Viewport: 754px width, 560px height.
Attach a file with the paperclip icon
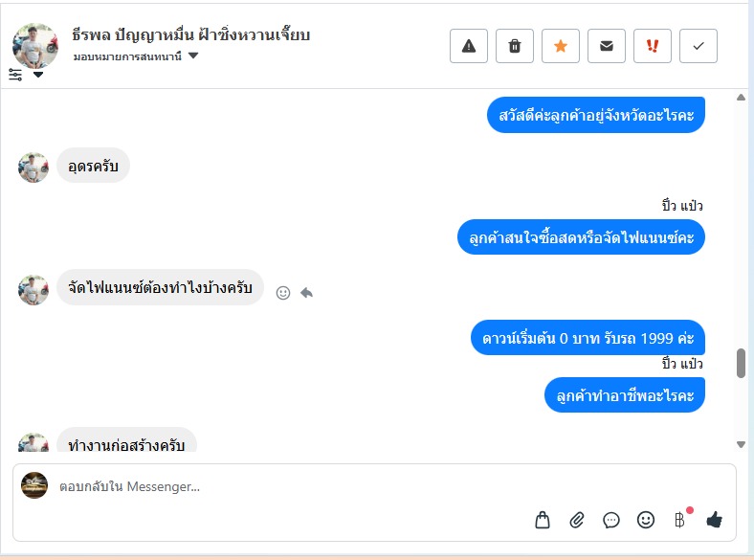[x=577, y=520]
